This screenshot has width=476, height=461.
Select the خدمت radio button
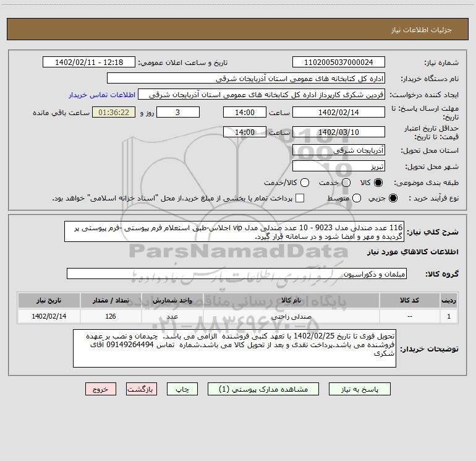[x=346, y=183]
